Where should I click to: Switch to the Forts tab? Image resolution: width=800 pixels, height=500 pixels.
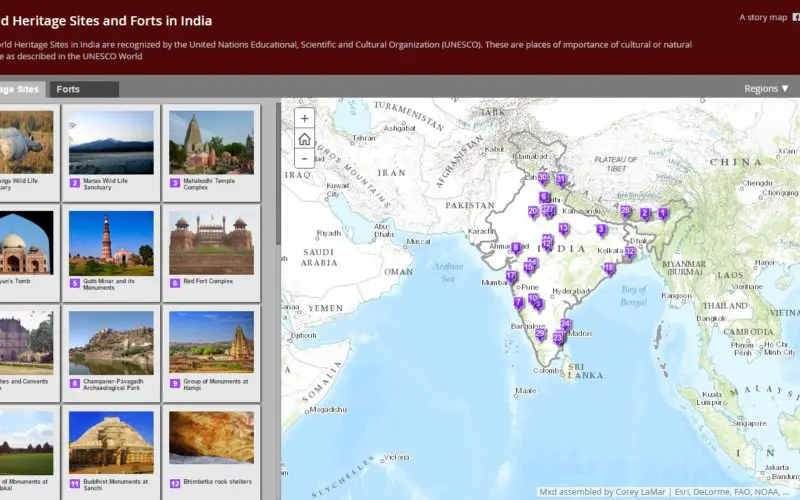coord(84,89)
